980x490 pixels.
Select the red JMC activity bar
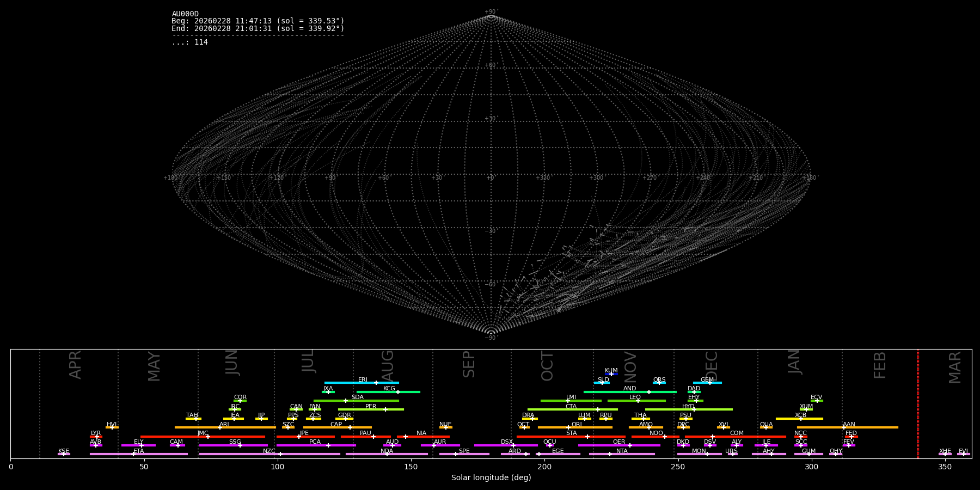tap(203, 437)
